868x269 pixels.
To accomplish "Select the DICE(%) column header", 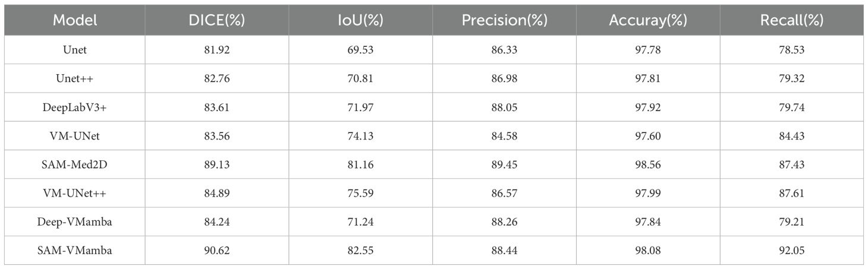I will coord(216,20).
